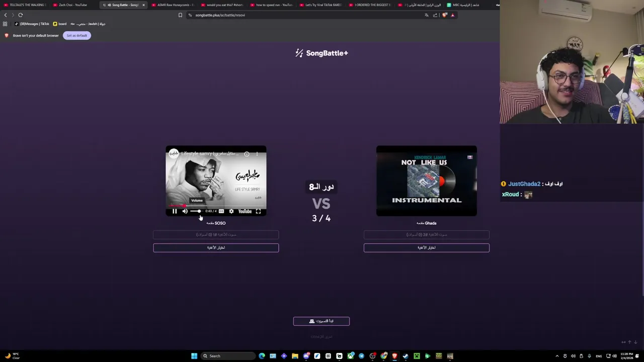Open the Brave browser taskbar icon
The width and height of the screenshot is (644, 362).
point(394,356)
